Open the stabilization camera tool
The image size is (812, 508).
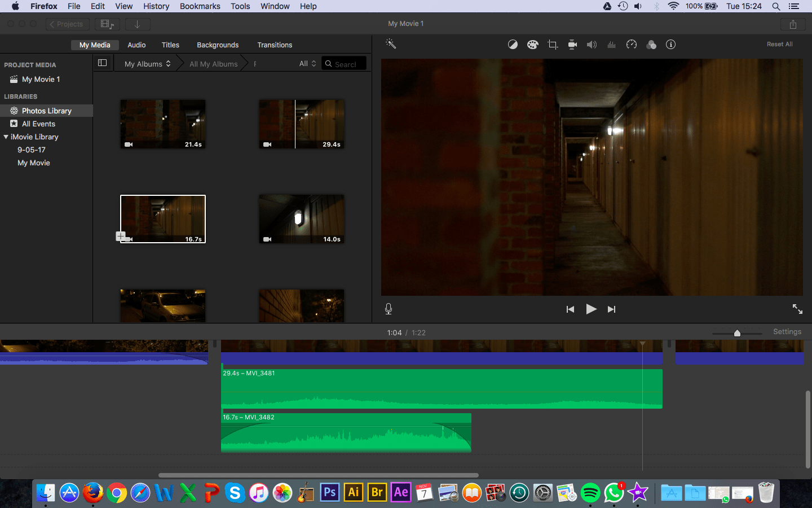572,45
